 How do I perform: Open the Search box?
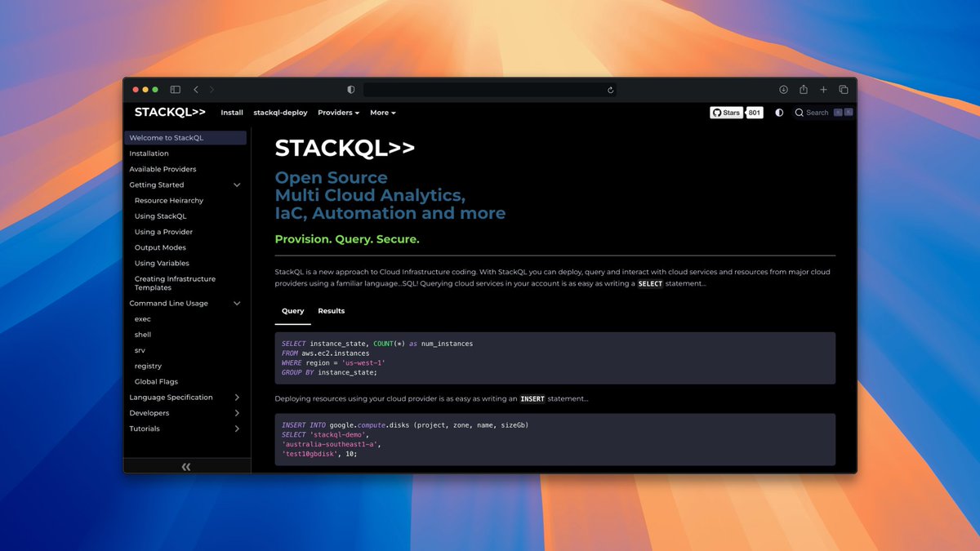(x=823, y=113)
